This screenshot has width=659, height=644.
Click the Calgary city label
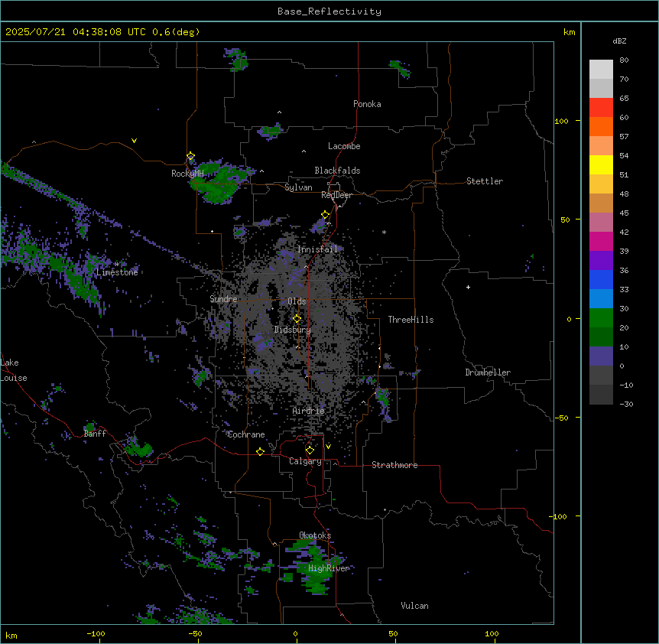(x=305, y=461)
